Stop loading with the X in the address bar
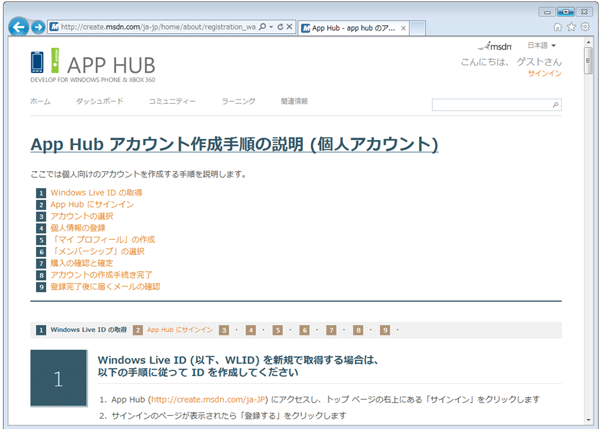Image resolution: width=600 pixels, height=430 pixels. point(289,27)
